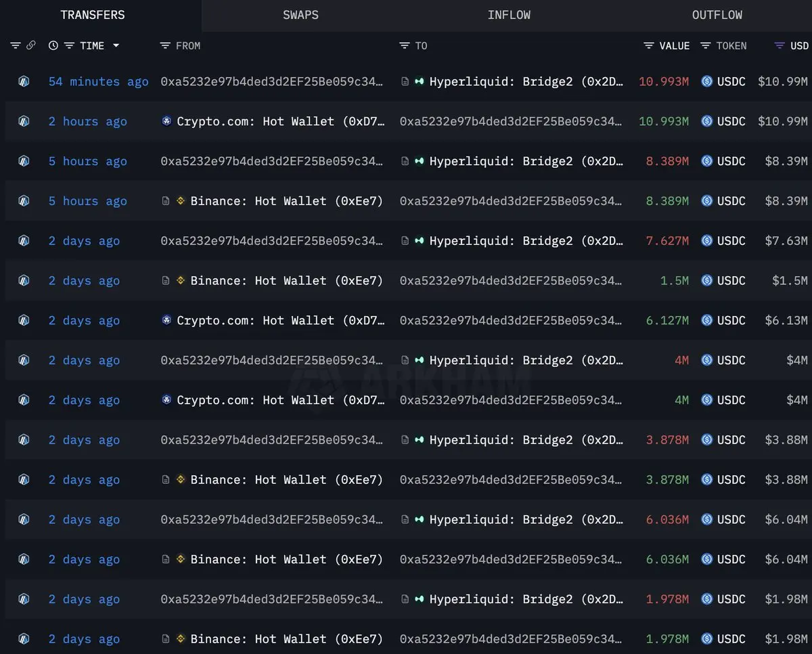812x654 pixels.
Task: Click USDC coin icon in the $6.13M row
Action: point(707,320)
